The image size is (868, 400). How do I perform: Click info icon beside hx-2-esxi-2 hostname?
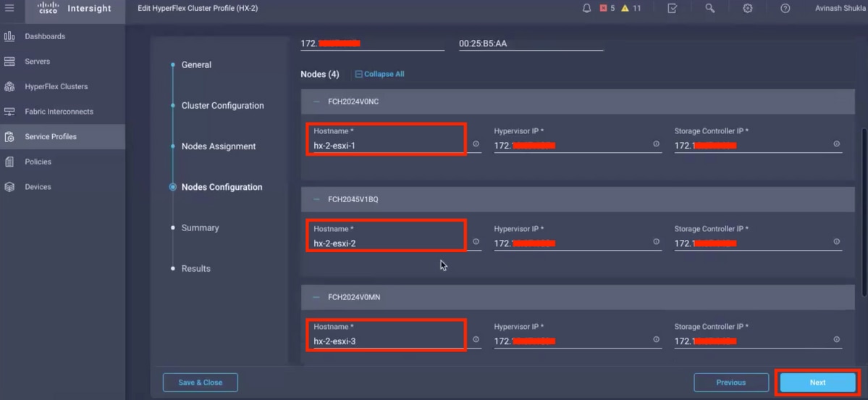click(476, 241)
